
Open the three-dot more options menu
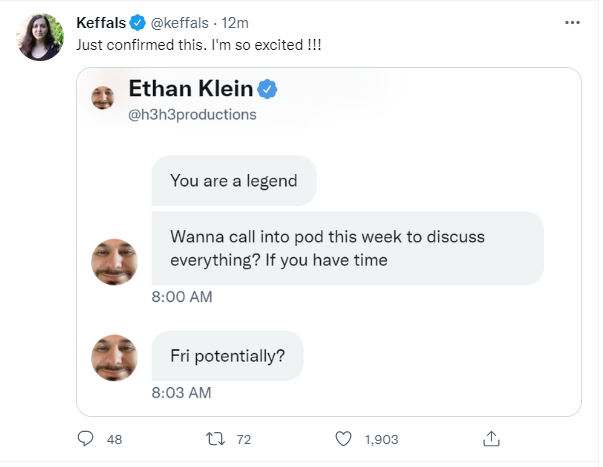(572, 23)
